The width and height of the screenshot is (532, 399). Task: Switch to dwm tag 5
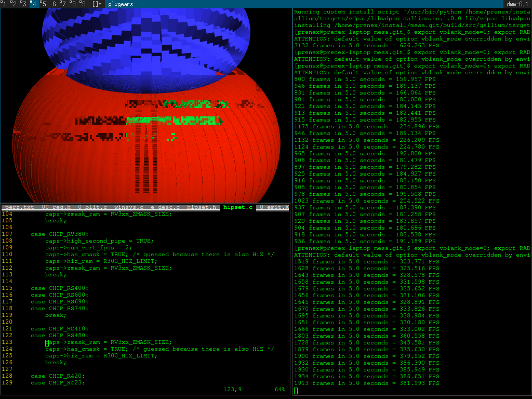click(x=44, y=4)
